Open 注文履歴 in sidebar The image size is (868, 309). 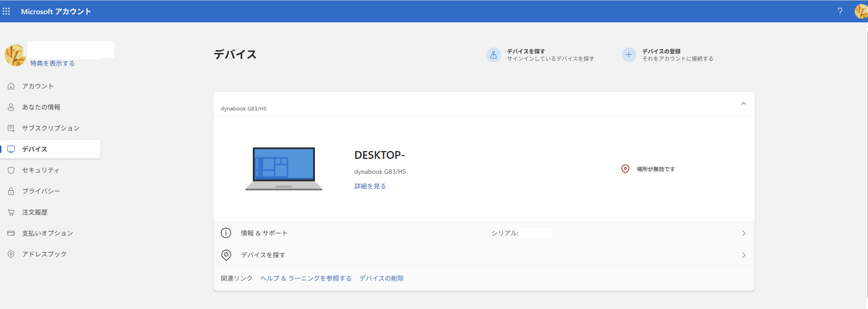pyautogui.click(x=50, y=212)
